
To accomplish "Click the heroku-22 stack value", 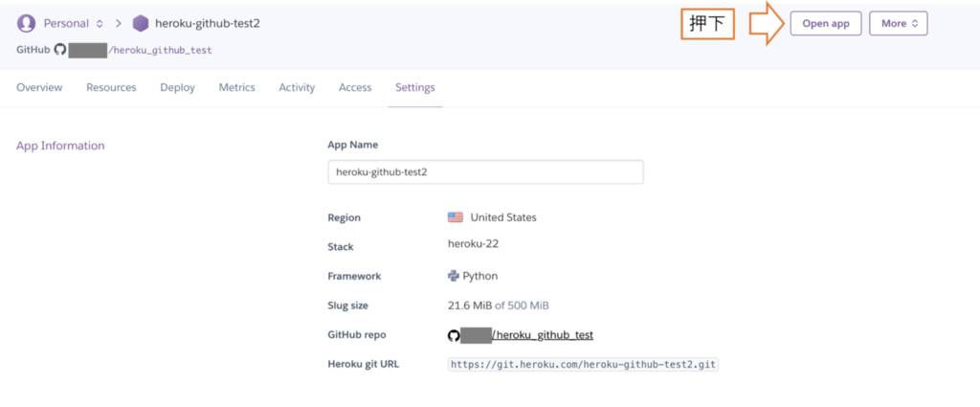I will click(x=473, y=244).
